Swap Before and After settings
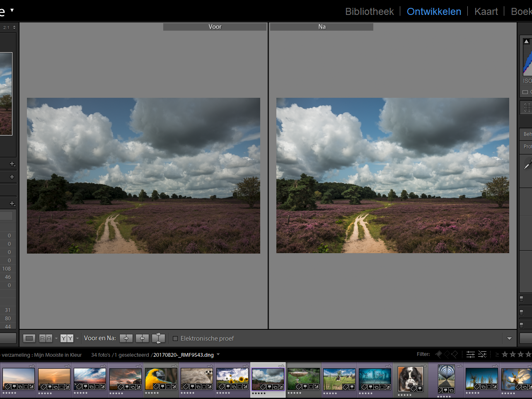The width and height of the screenshot is (532, 399). tap(158, 339)
